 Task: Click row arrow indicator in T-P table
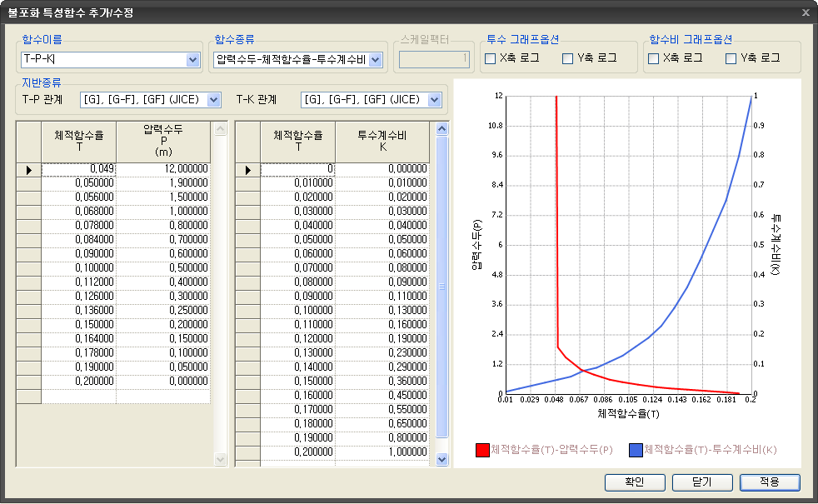(x=29, y=169)
